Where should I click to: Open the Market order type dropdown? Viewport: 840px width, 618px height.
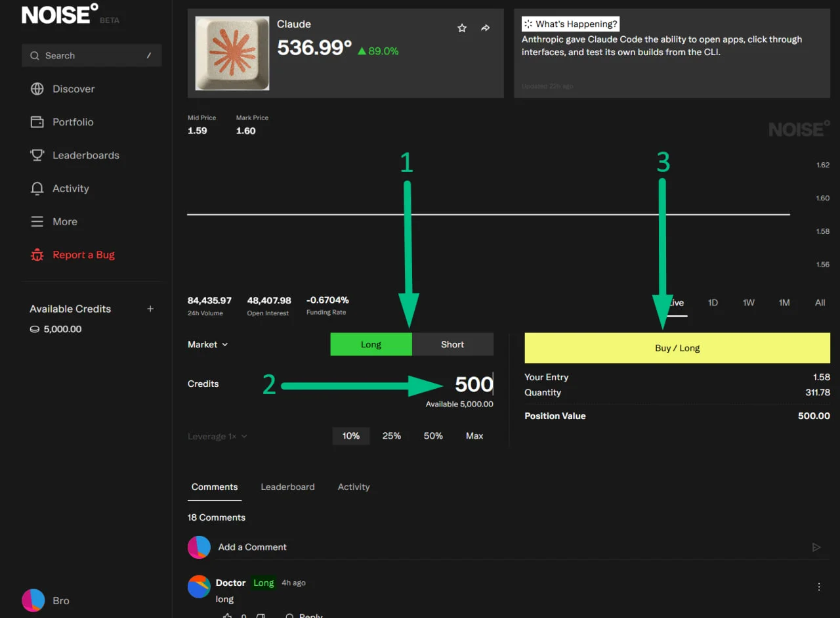tap(208, 344)
